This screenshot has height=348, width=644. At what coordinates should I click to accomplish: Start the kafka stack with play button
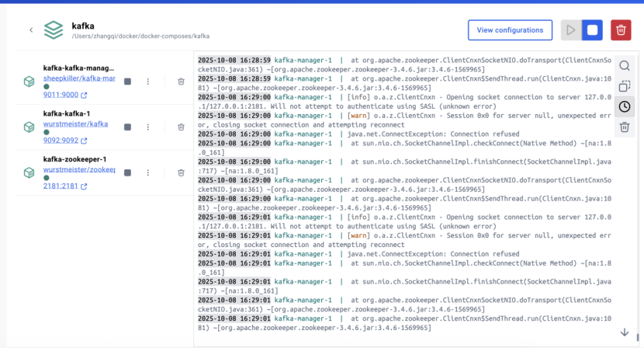[571, 30]
